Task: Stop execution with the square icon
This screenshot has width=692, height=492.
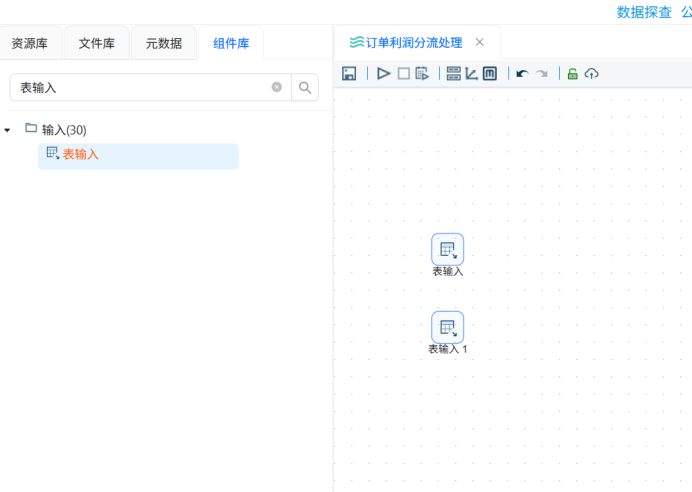Action: pyautogui.click(x=403, y=73)
